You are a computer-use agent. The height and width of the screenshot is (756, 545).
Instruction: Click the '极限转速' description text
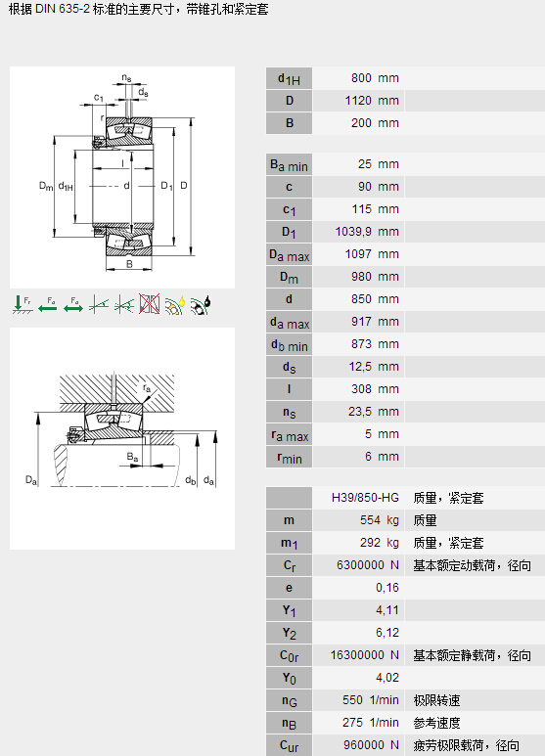coord(436,700)
